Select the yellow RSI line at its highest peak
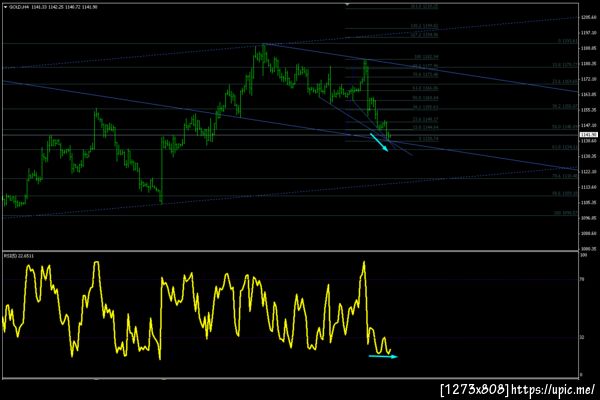Image resolution: width=600 pixels, height=400 pixels. [x=364, y=262]
